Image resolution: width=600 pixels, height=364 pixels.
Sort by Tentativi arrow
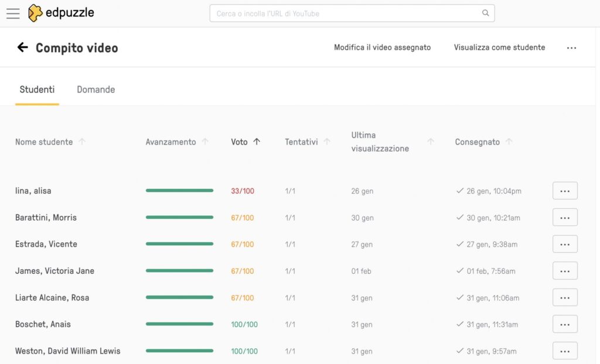click(x=327, y=142)
